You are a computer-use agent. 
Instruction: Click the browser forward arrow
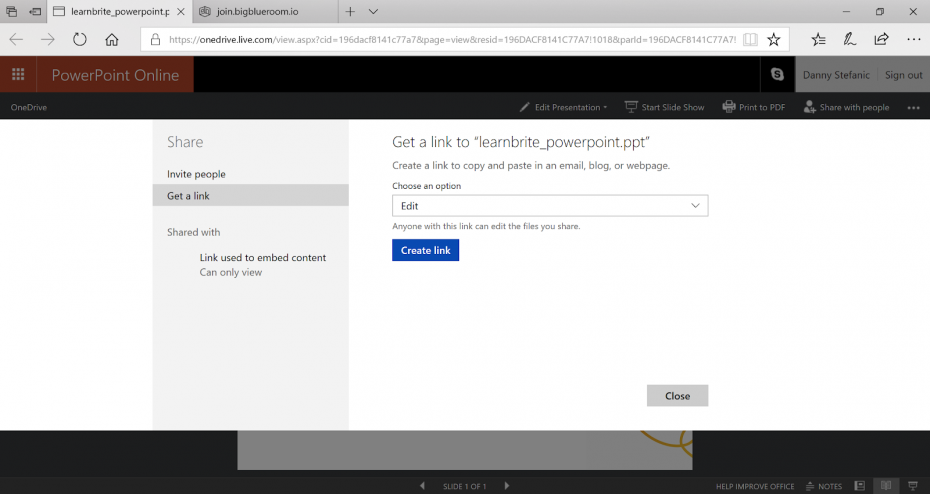pos(48,40)
